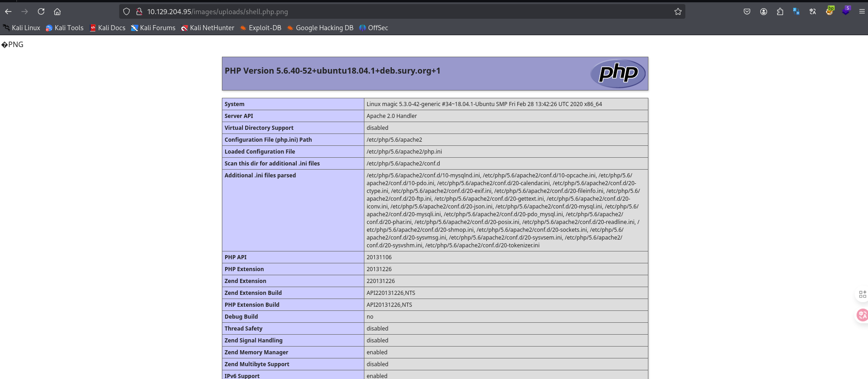Click the Zend Extension value 220131226
Viewport: 868px width, 379px height.
[x=381, y=281]
